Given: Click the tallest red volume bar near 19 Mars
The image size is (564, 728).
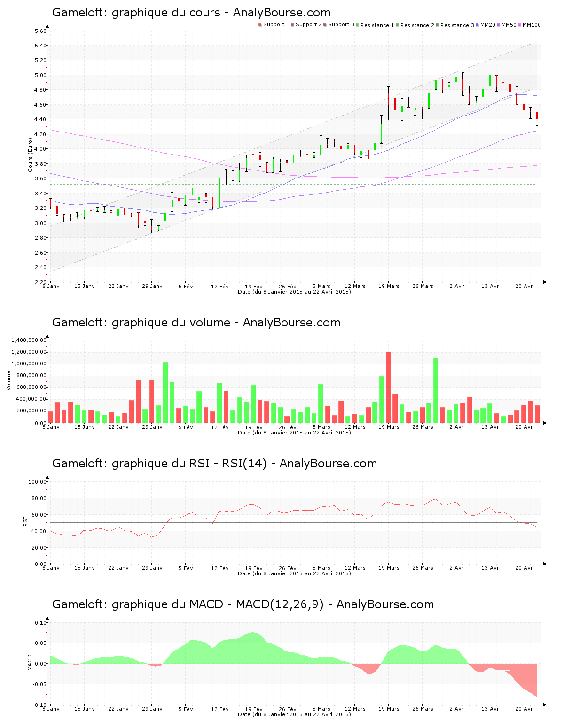Looking at the screenshot, I should [389, 387].
